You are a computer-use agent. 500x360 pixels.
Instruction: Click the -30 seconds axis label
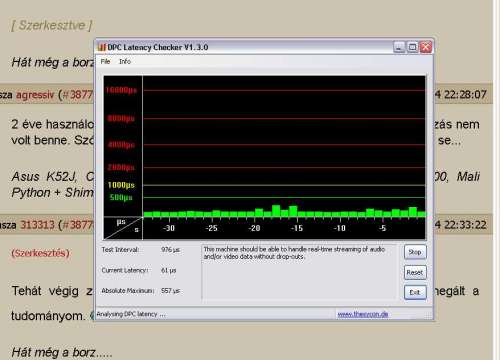(169, 228)
